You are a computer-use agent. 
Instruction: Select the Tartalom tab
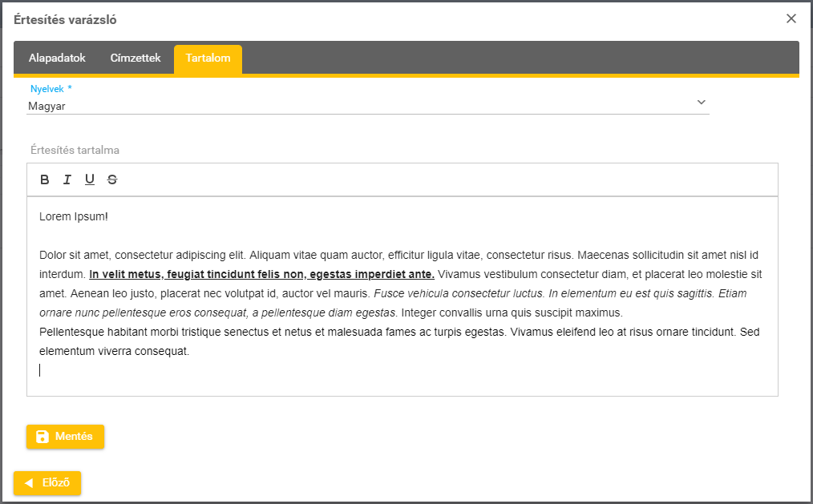[x=208, y=58]
